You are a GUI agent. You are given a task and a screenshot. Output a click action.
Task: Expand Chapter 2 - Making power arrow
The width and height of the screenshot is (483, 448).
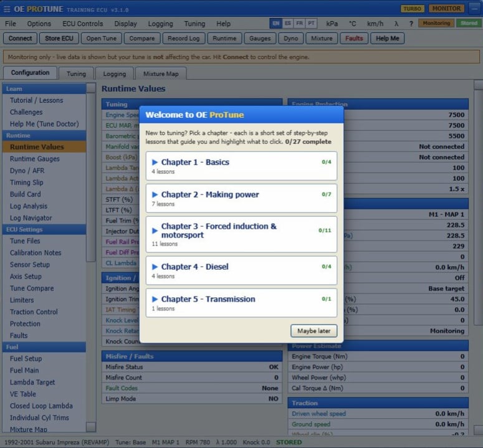pyautogui.click(x=155, y=194)
